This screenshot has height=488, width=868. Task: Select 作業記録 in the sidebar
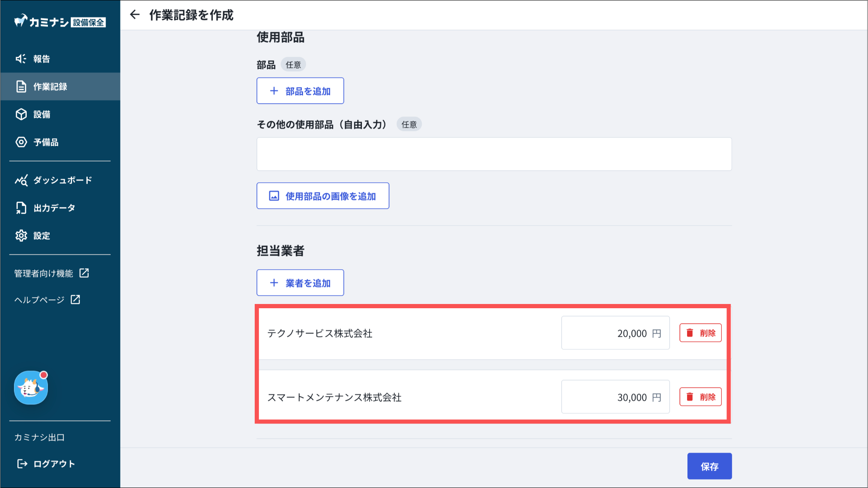(50, 86)
